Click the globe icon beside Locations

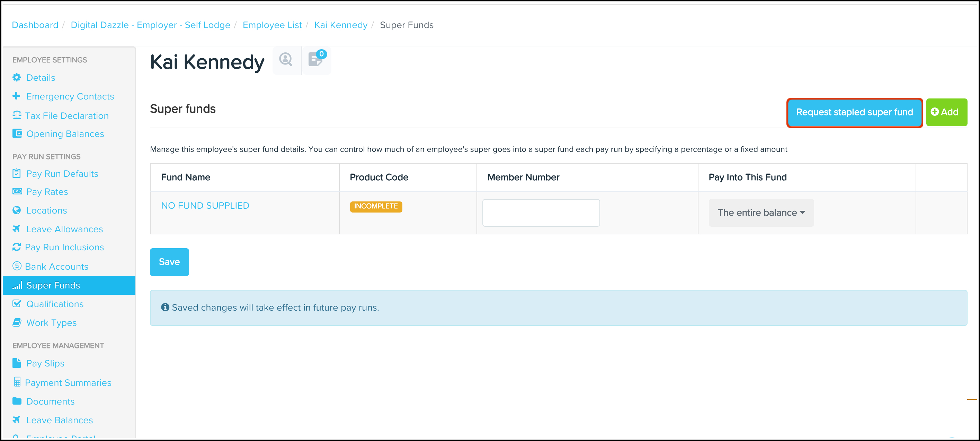[x=17, y=210]
